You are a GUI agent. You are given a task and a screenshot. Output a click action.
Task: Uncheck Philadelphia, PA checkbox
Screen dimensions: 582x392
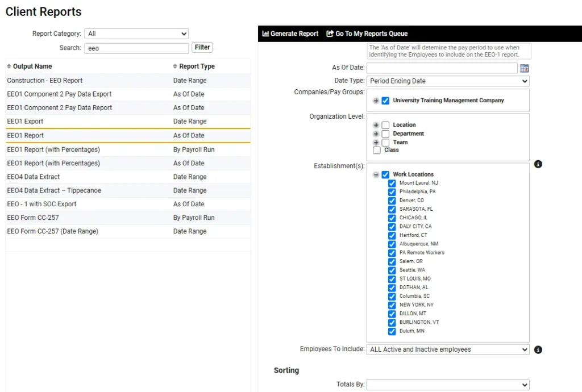[392, 191]
